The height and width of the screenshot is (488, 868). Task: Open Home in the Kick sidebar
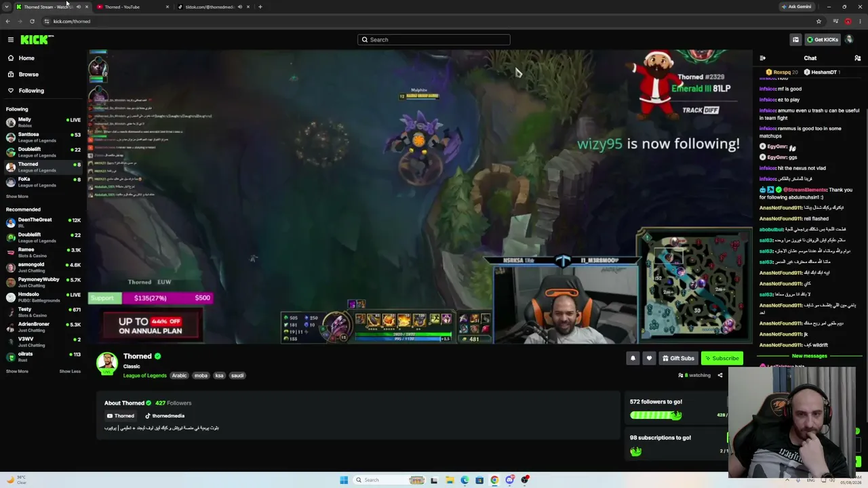tap(43, 58)
